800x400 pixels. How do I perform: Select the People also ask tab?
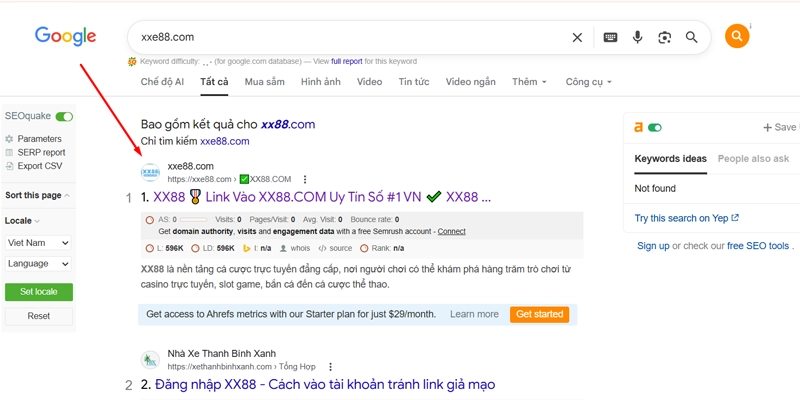(753, 158)
